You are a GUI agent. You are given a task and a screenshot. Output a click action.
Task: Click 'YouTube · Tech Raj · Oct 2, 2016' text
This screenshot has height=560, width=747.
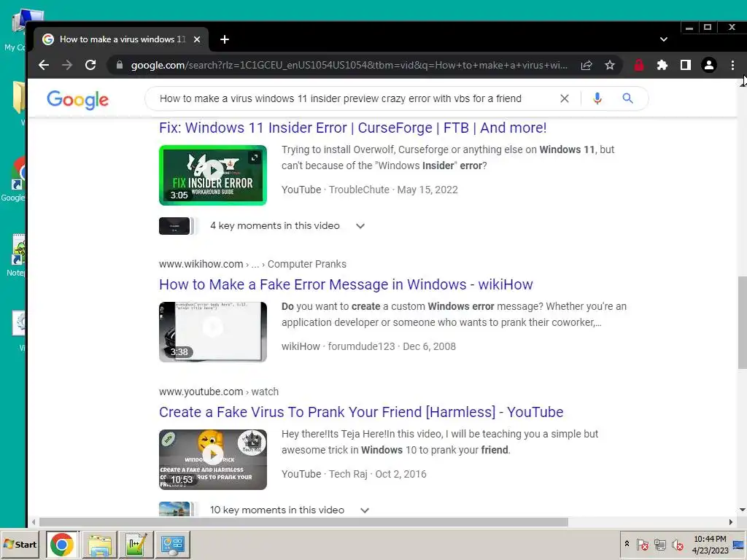354,474
